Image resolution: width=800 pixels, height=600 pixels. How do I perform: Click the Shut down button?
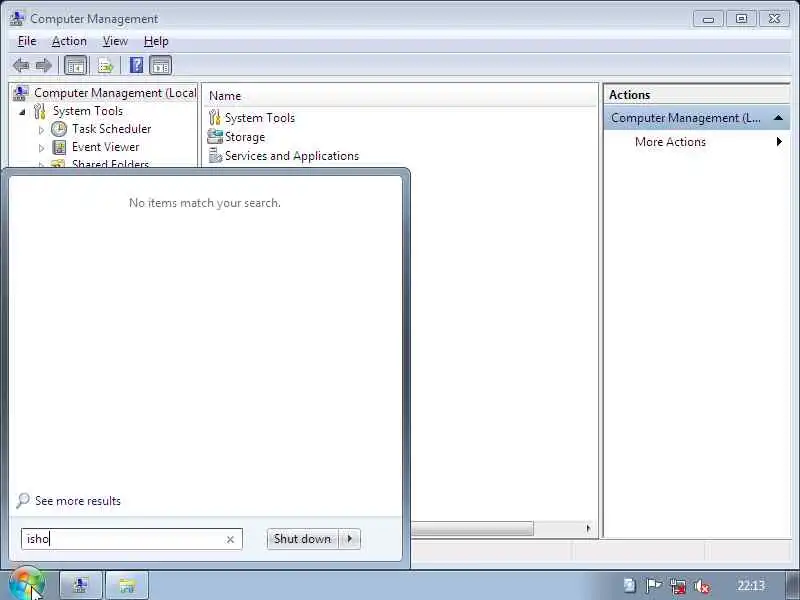[302, 539]
